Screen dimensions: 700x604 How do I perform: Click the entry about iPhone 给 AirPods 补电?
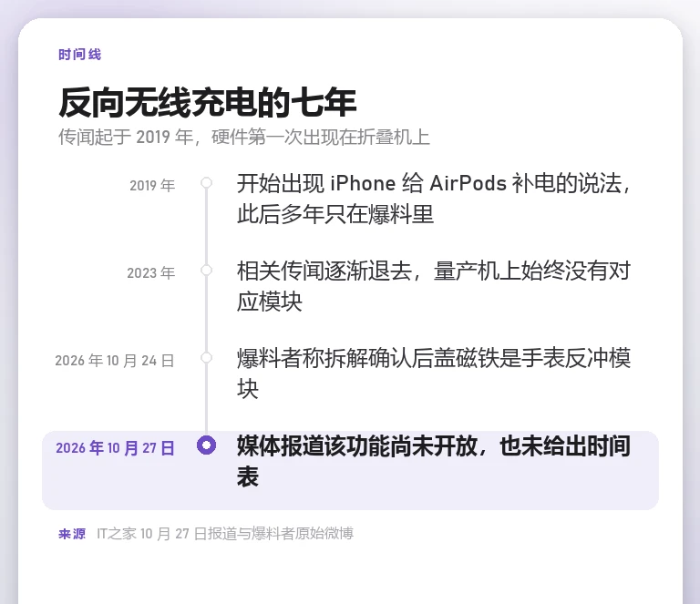click(434, 199)
